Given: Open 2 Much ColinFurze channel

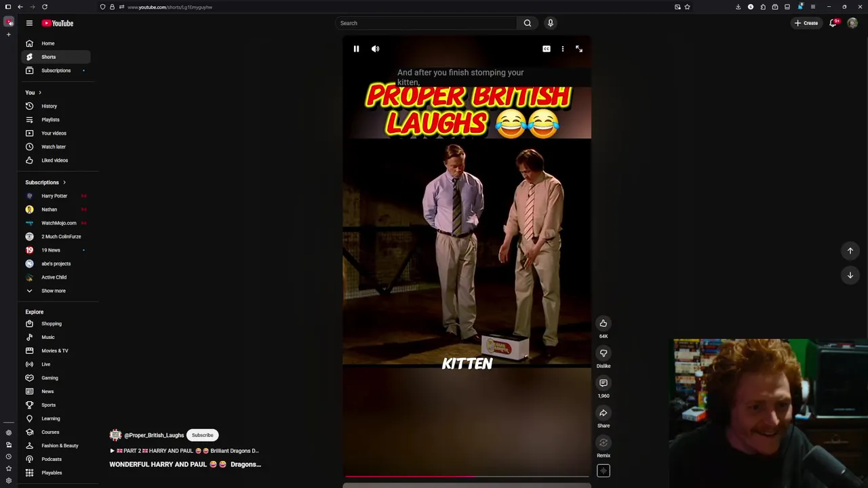Looking at the screenshot, I should point(56,237).
